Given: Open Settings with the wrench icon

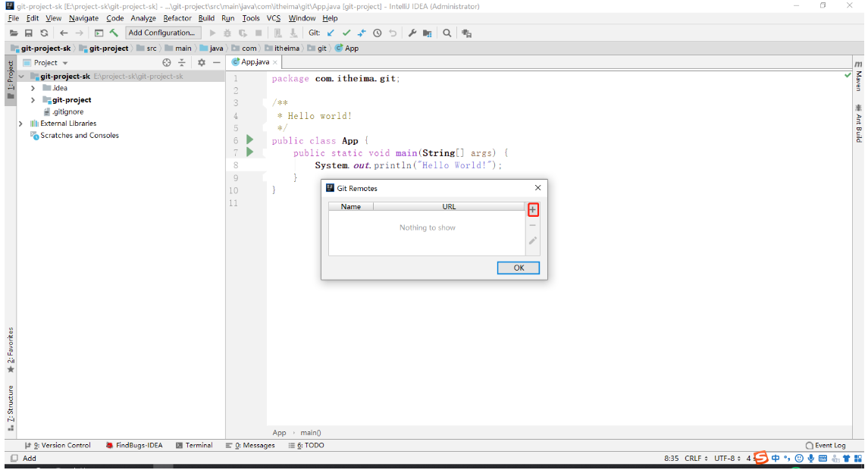Looking at the screenshot, I should click(x=412, y=33).
